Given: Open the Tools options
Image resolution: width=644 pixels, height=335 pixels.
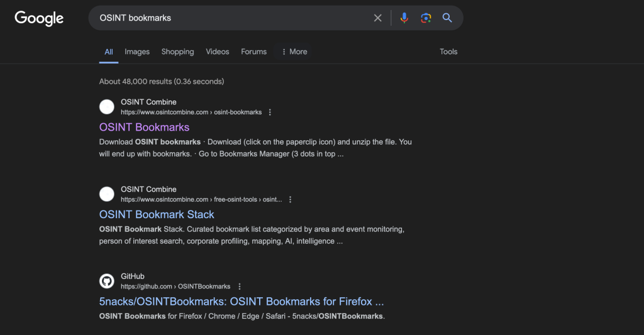Looking at the screenshot, I should pyautogui.click(x=448, y=52).
